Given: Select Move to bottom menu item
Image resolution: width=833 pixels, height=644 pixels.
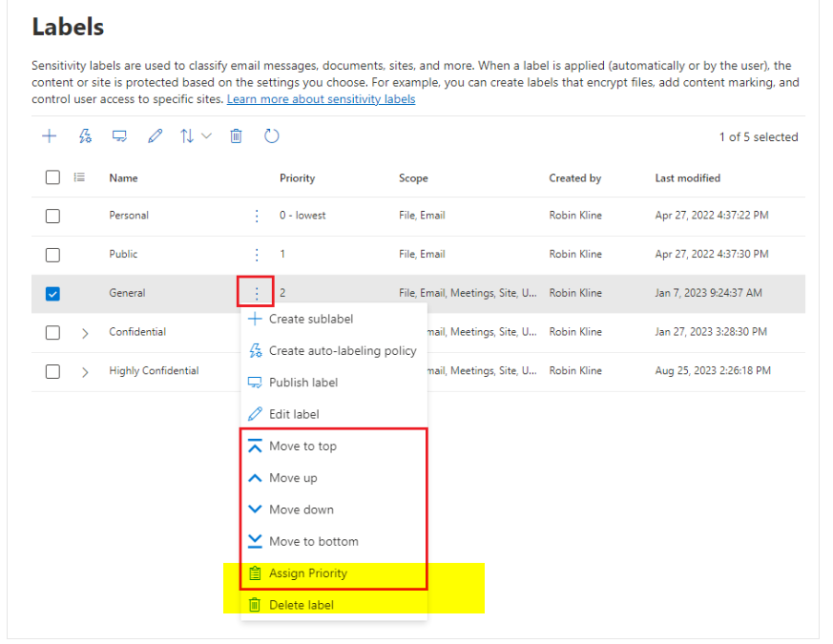Looking at the screenshot, I should 334,542.
